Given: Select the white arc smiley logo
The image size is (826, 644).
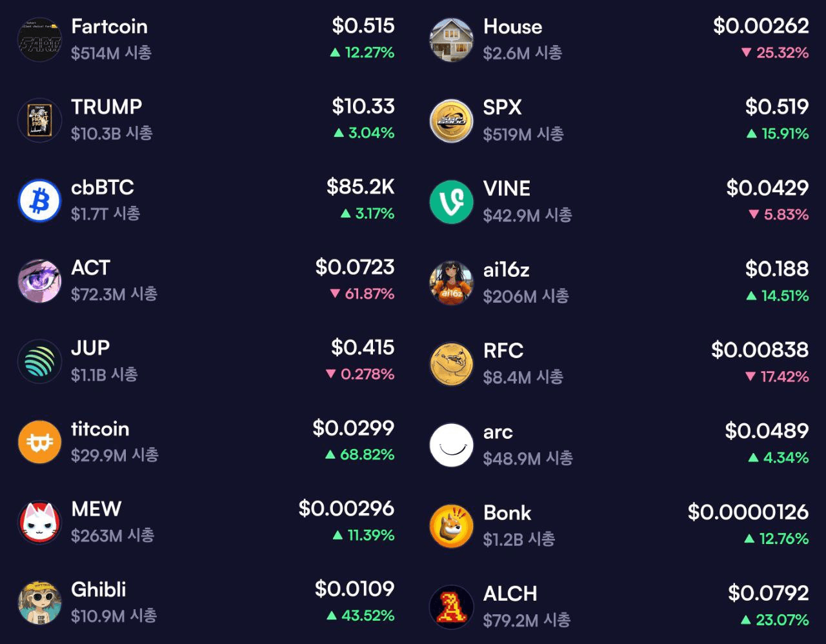Looking at the screenshot, I should coord(452,445).
